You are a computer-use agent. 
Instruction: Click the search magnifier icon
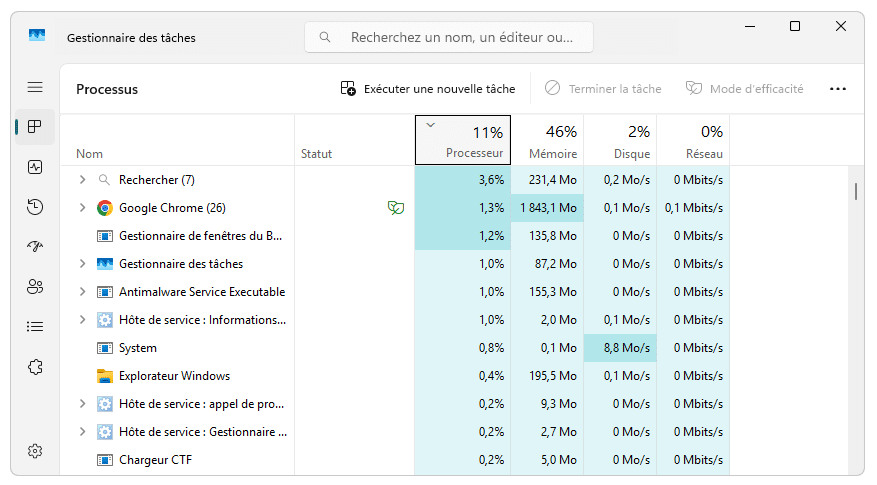click(x=324, y=37)
